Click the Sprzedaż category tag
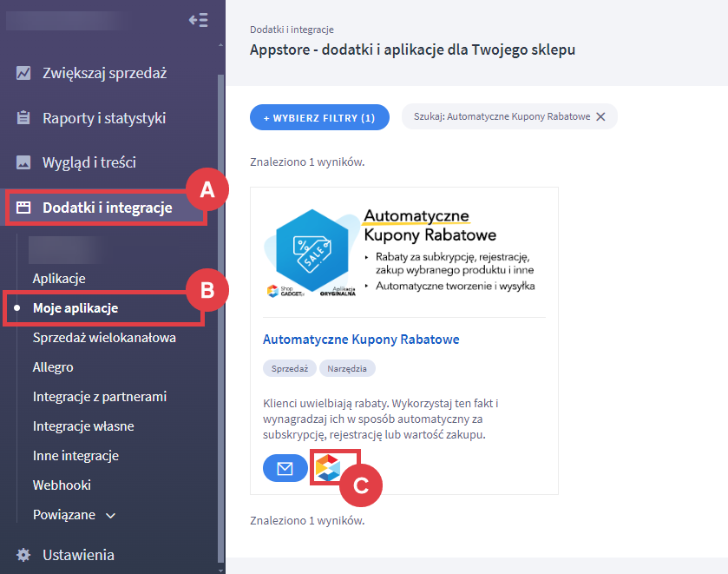 pos(290,369)
